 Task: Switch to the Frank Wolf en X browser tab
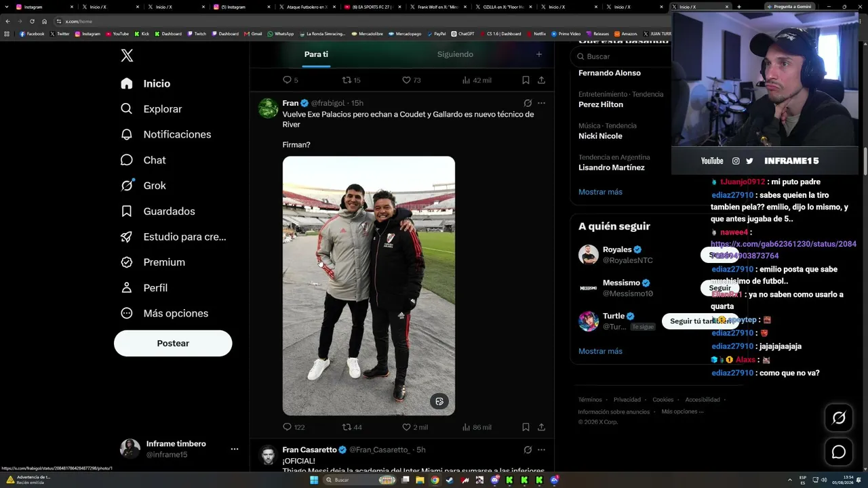437,7
